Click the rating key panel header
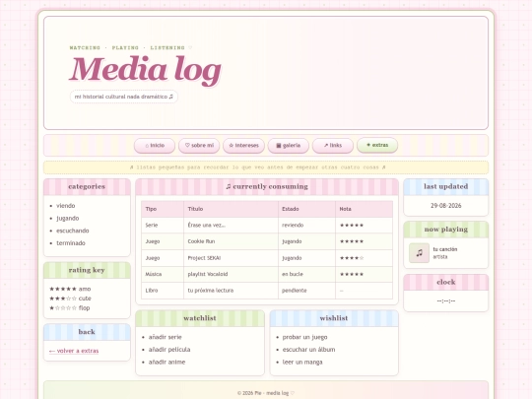The image size is (532, 399). [x=87, y=270]
